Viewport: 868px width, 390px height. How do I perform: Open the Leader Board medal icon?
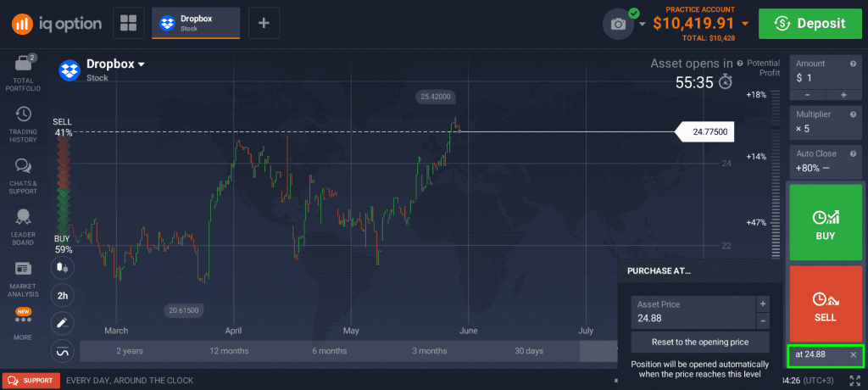click(23, 216)
